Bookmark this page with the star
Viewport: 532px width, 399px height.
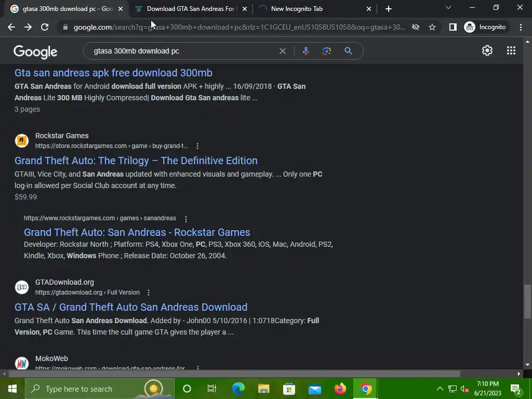(432, 27)
